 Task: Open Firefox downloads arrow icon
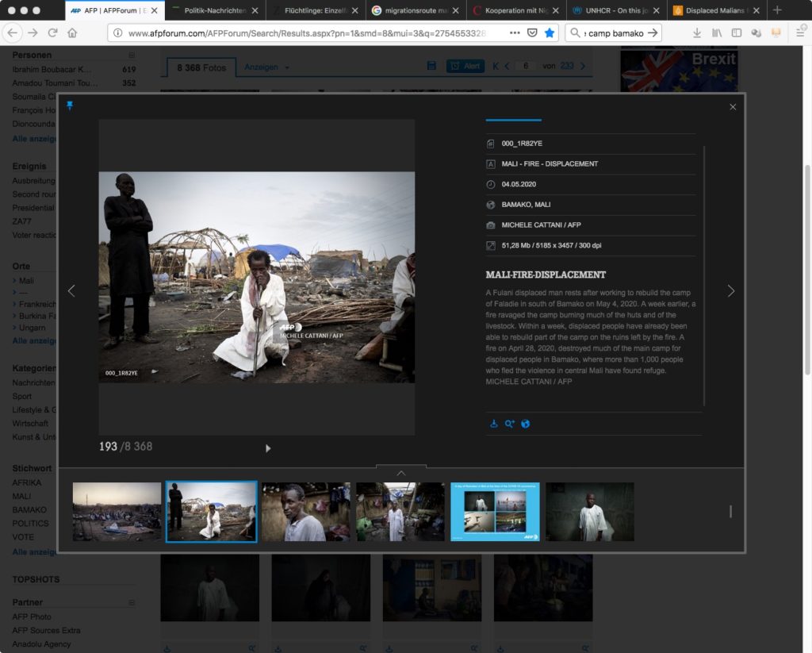pos(697,33)
